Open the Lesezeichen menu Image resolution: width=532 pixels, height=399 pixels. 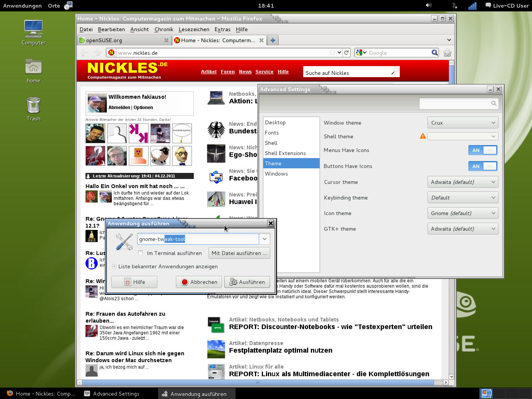(194, 29)
